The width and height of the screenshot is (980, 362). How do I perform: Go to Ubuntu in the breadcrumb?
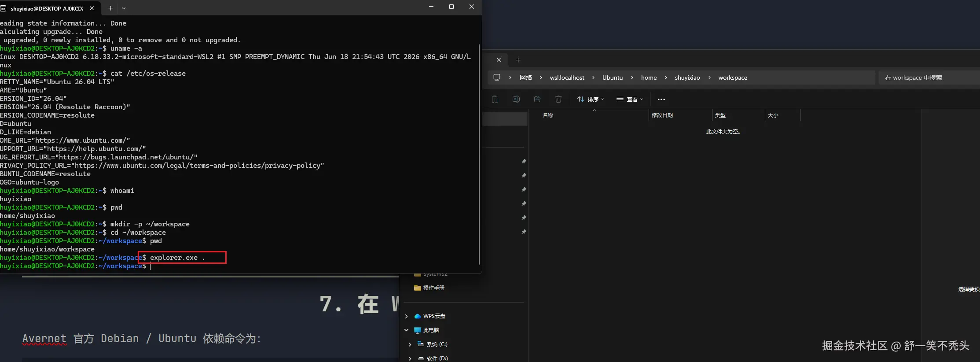pos(613,78)
